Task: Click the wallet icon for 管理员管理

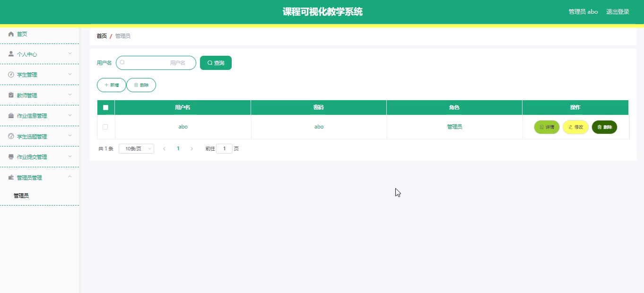Action: [x=11, y=177]
